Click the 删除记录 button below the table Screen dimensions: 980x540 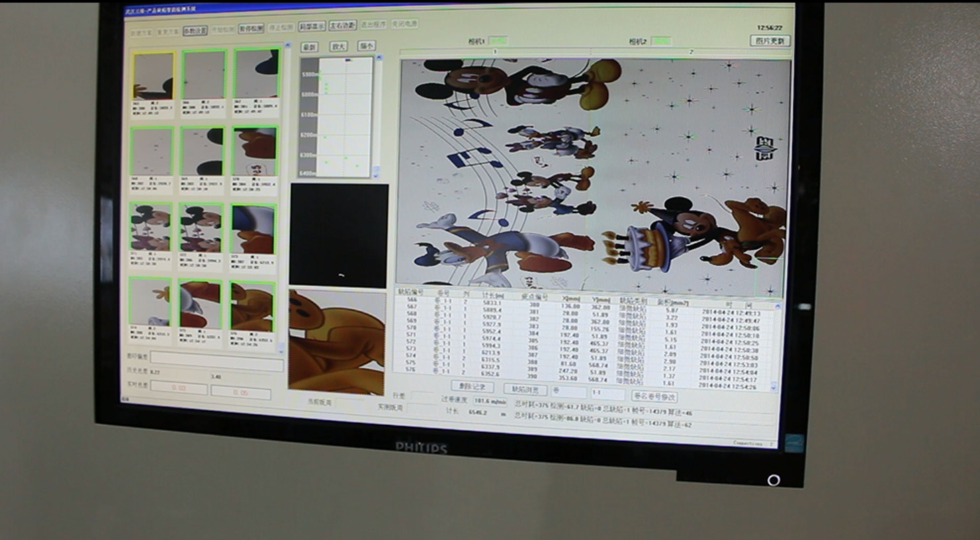coord(472,386)
